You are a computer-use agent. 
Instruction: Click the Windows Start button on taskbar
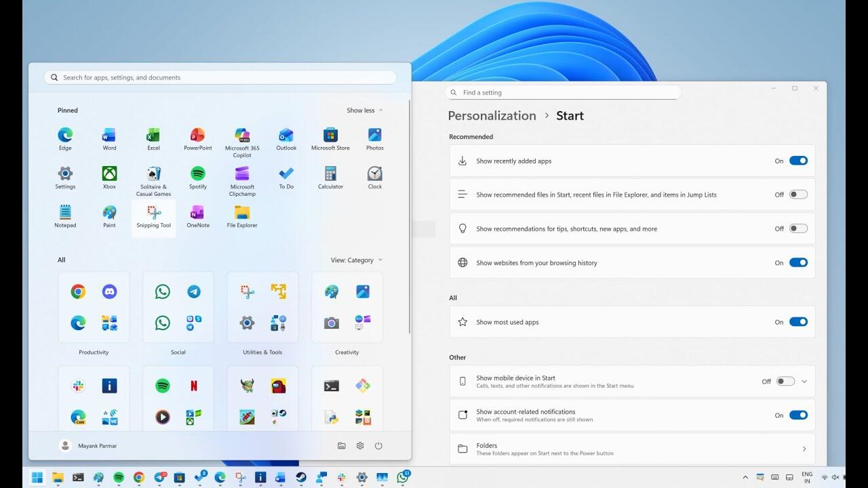tap(37, 477)
